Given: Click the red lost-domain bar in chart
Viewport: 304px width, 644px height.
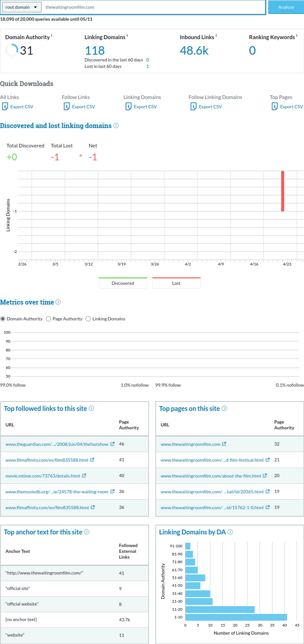Looking at the screenshot, I should pyautogui.click(x=283, y=191).
